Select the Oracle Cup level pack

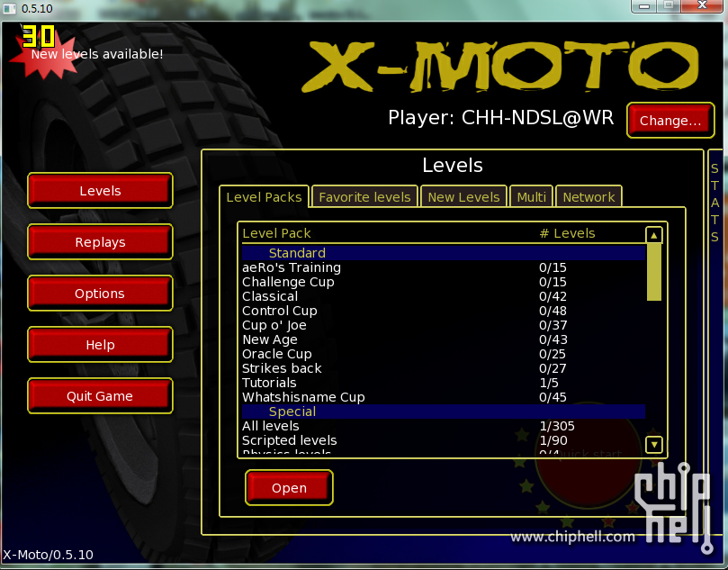coord(444,354)
